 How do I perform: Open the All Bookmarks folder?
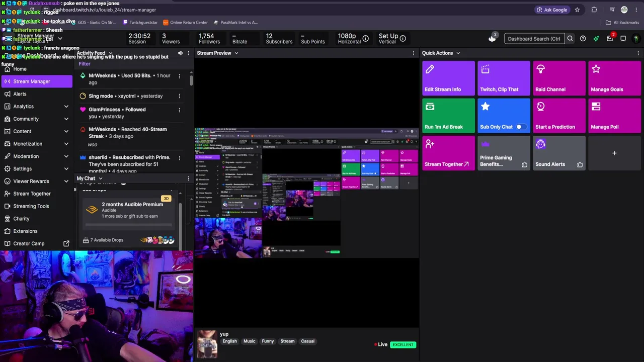tap(622, 23)
